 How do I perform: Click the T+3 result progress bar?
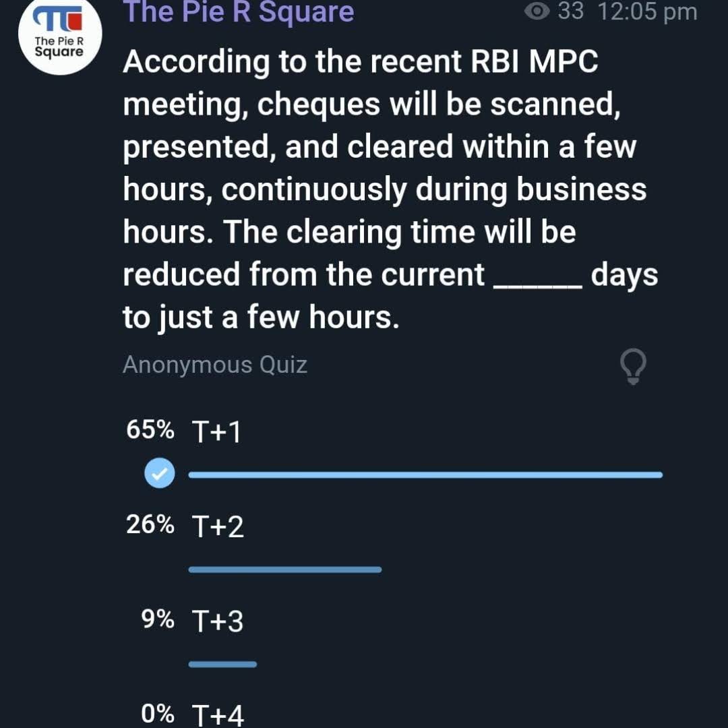222,664
